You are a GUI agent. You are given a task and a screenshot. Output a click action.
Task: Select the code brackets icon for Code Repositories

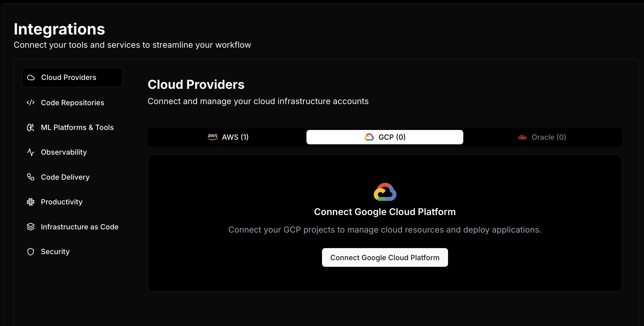(x=31, y=102)
